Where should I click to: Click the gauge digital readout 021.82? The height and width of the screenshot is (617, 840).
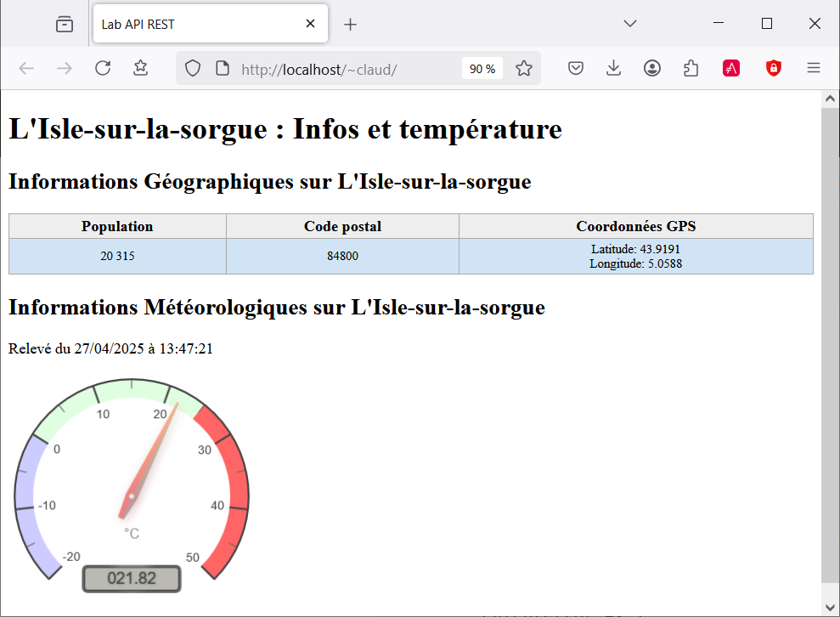132,579
